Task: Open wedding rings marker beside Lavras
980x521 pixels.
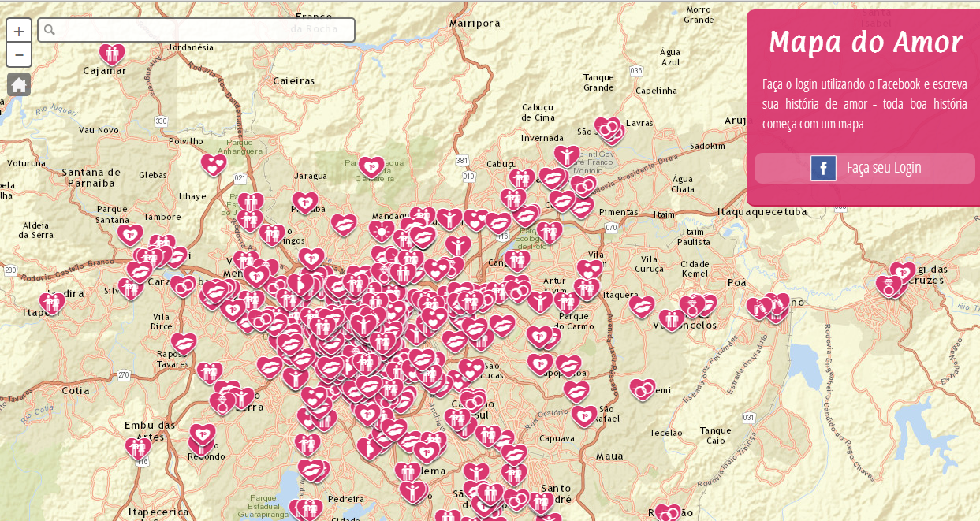Action: (607, 128)
